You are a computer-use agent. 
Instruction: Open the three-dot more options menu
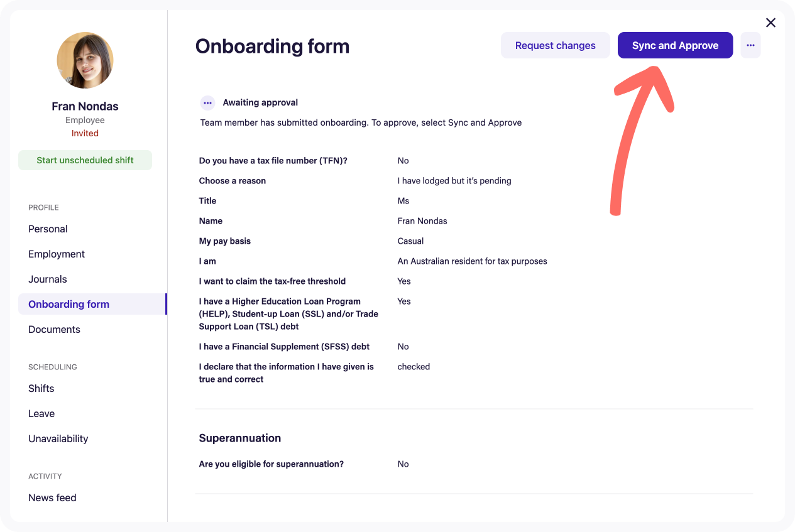tap(750, 45)
